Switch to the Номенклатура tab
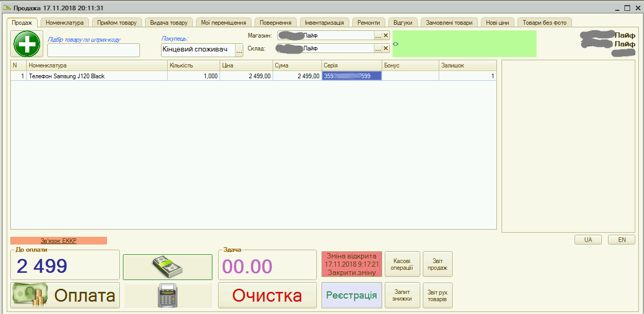The height and width of the screenshot is (314, 644). pyautogui.click(x=65, y=23)
